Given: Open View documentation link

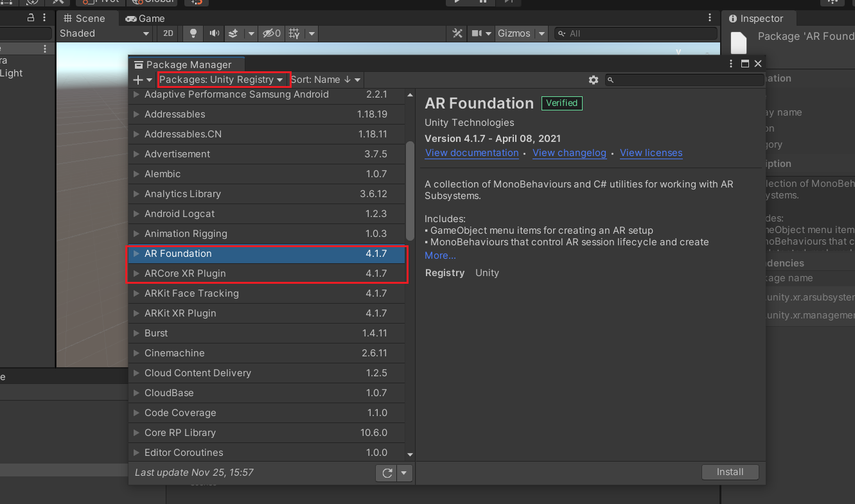Looking at the screenshot, I should [472, 153].
